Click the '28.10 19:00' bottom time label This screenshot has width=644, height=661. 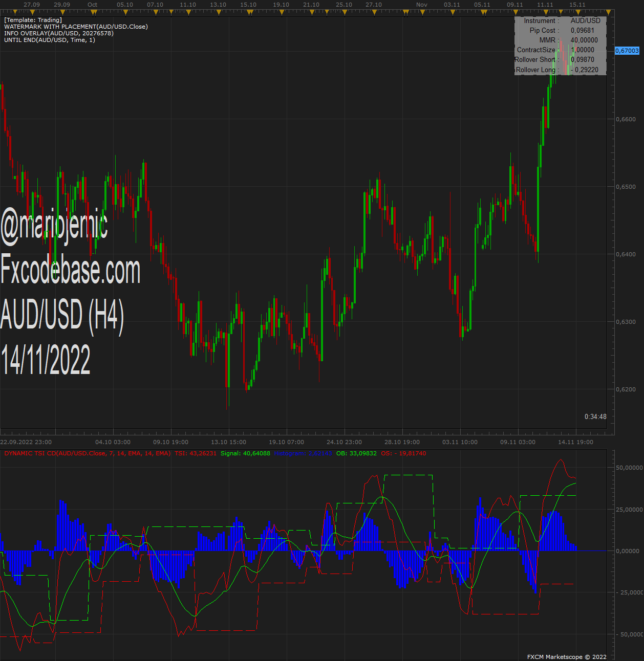coord(402,442)
